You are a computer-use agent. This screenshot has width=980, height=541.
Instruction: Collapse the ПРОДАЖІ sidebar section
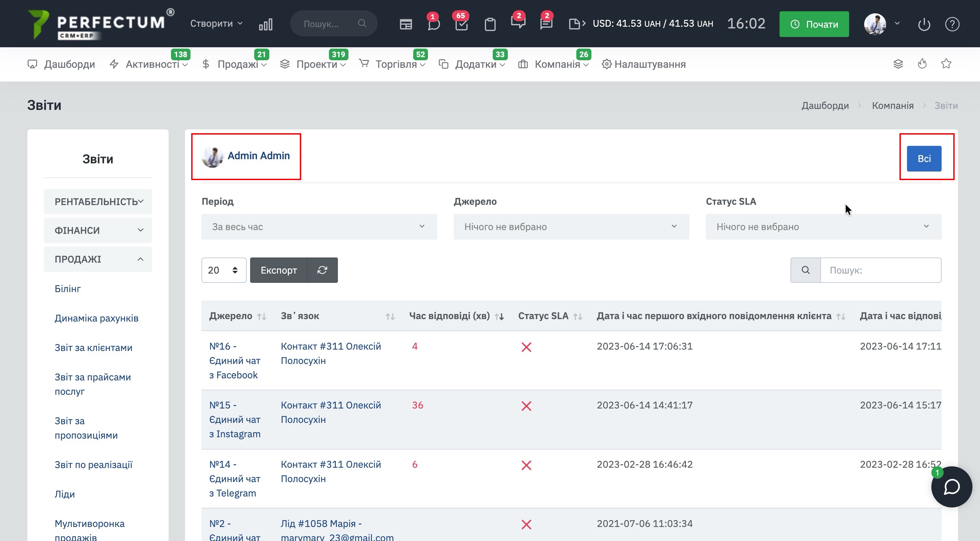(x=98, y=259)
